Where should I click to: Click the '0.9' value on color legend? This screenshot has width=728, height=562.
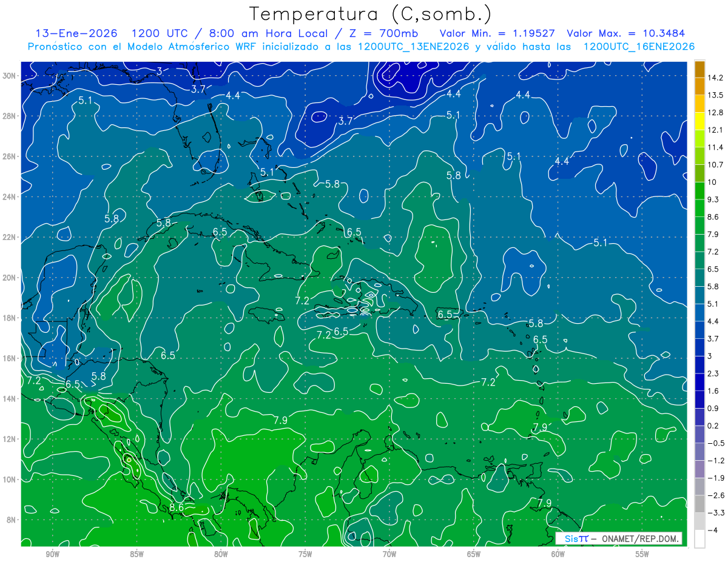pyautogui.click(x=713, y=408)
